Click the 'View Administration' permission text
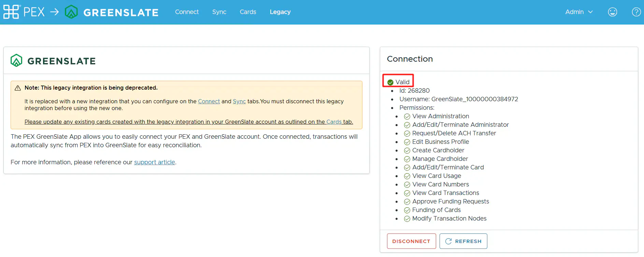 tap(441, 116)
